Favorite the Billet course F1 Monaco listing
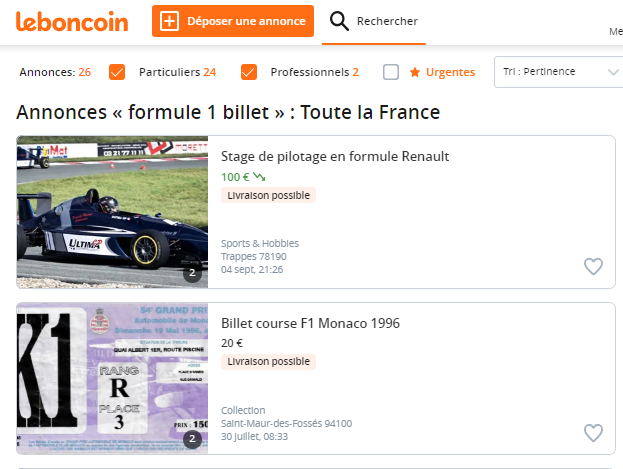623x469 pixels. click(593, 433)
